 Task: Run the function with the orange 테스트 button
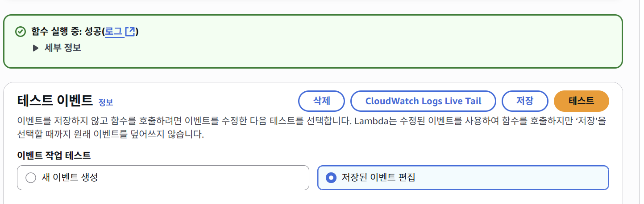[581, 101]
